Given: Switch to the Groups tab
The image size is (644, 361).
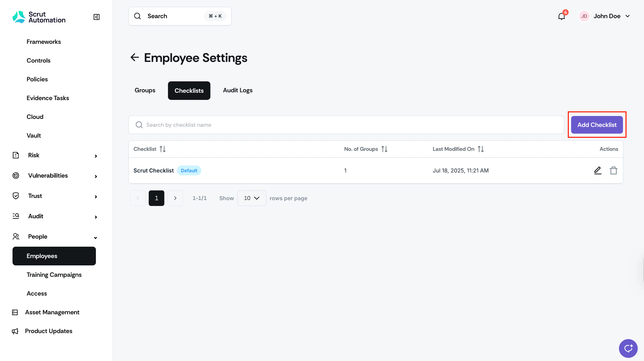Looking at the screenshot, I should [x=145, y=90].
